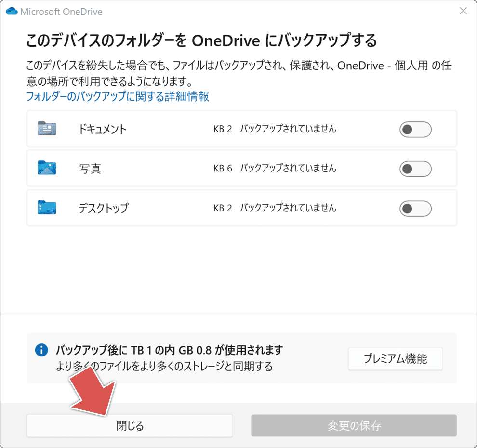Close the OneDrive dialog with the X

pyautogui.click(x=463, y=11)
